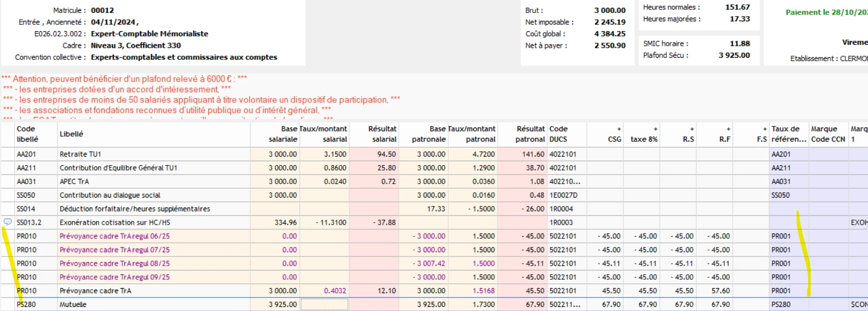Select the 0.4032 salarial rate cell
Viewport: 868px width, 311px height.
point(335,291)
